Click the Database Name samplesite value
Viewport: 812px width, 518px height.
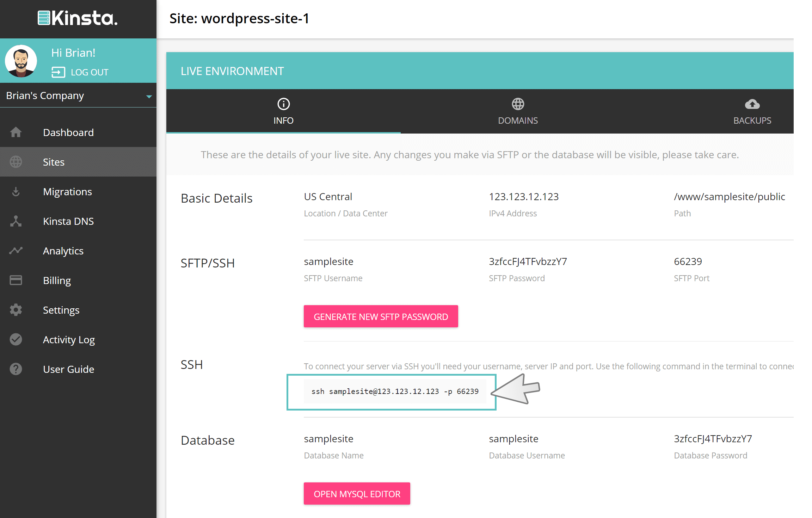pos(328,439)
